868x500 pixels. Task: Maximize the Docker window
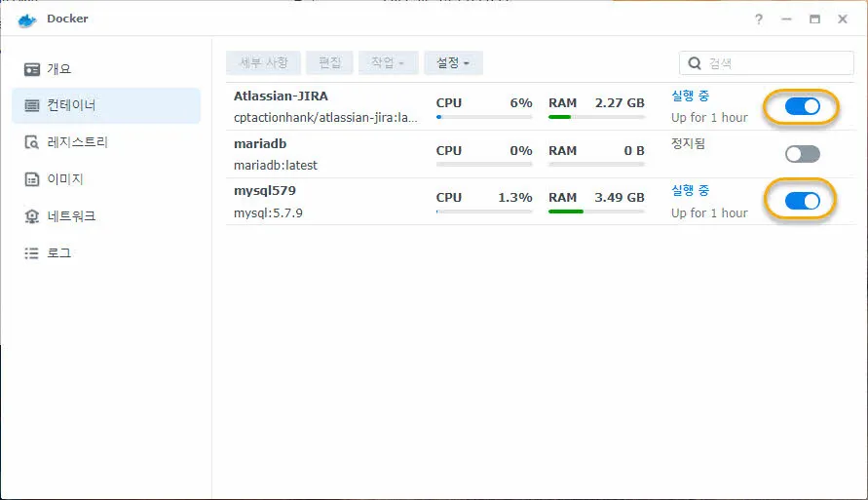(814, 19)
